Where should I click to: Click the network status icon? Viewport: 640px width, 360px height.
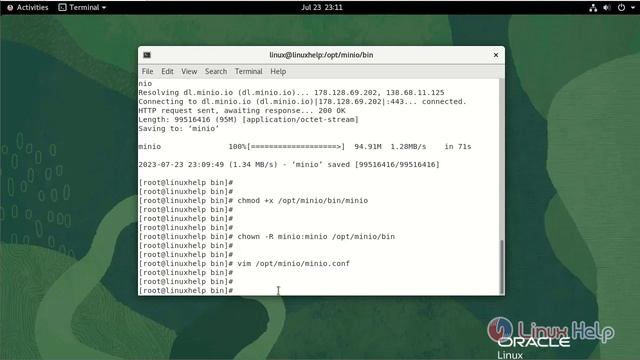pos(593,8)
